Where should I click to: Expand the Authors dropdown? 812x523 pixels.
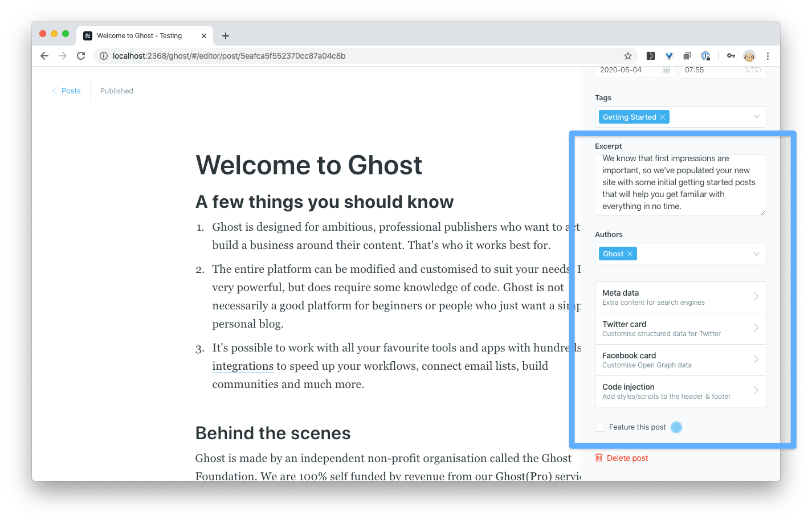(756, 254)
